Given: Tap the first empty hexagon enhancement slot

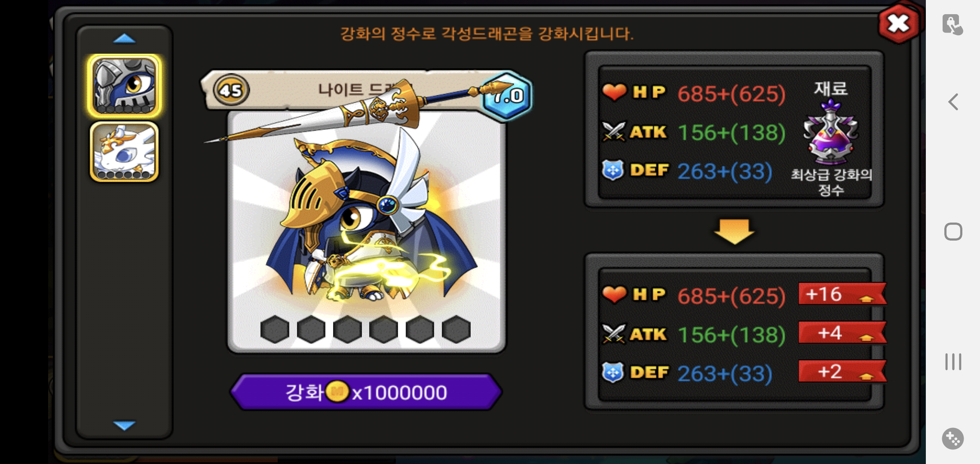Looking at the screenshot, I should tap(275, 330).
